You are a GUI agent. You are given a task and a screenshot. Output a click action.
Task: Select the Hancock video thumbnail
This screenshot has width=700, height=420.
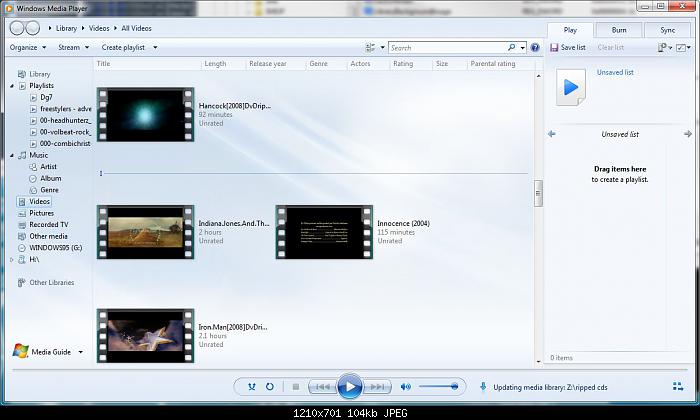[146, 115]
